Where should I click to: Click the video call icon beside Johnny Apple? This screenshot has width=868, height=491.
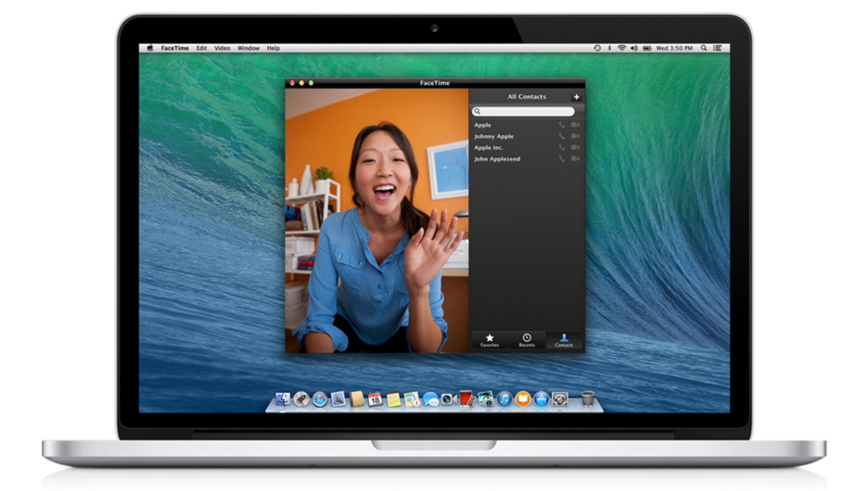(x=575, y=136)
